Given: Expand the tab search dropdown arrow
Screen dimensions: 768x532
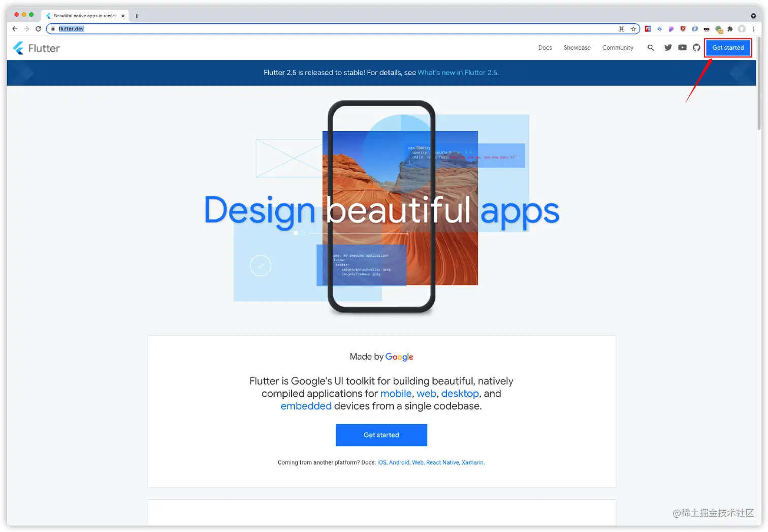Looking at the screenshot, I should pyautogui.click(x=753, y=16).
